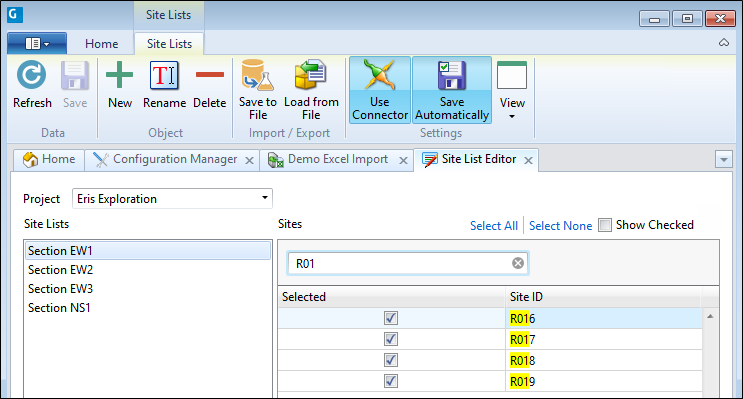The width and height of the screenshot is (743, 399).
Task: Click the Selected column header
Action: pos(391,297)
